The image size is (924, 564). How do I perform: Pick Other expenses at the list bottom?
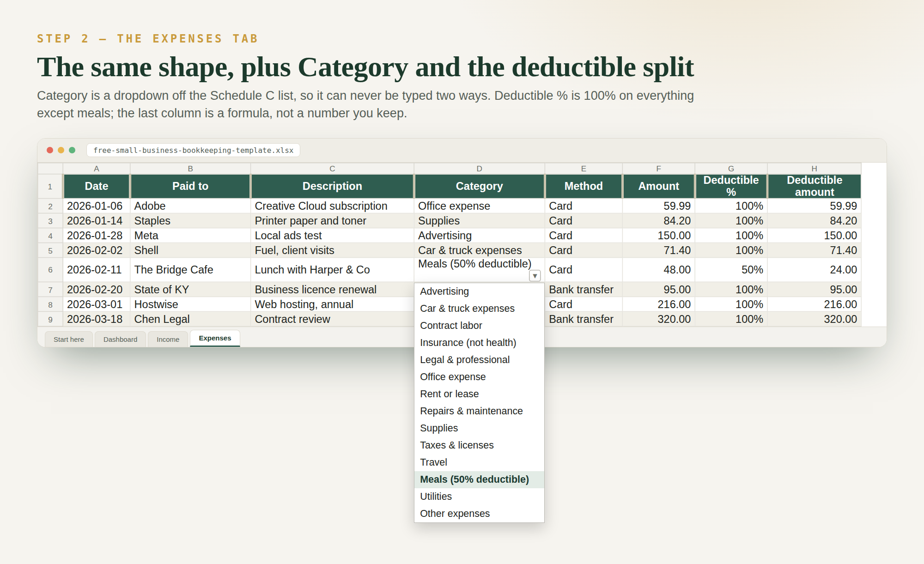tap(479, 514)
